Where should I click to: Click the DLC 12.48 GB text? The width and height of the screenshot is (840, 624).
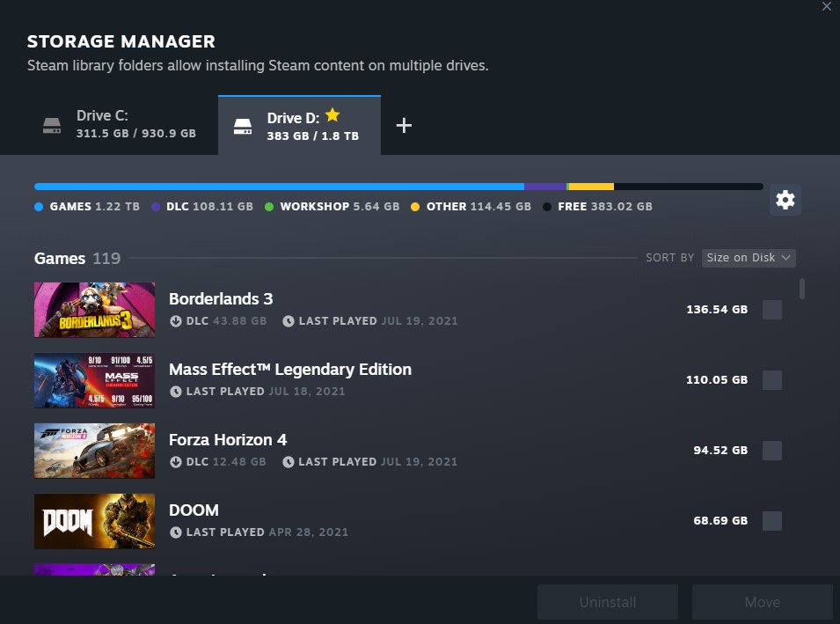226,462
